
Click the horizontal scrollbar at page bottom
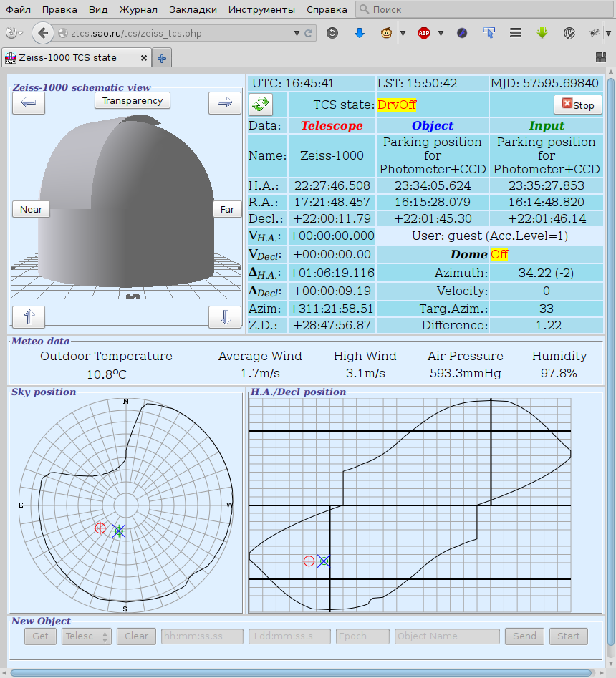click(301, 672)
